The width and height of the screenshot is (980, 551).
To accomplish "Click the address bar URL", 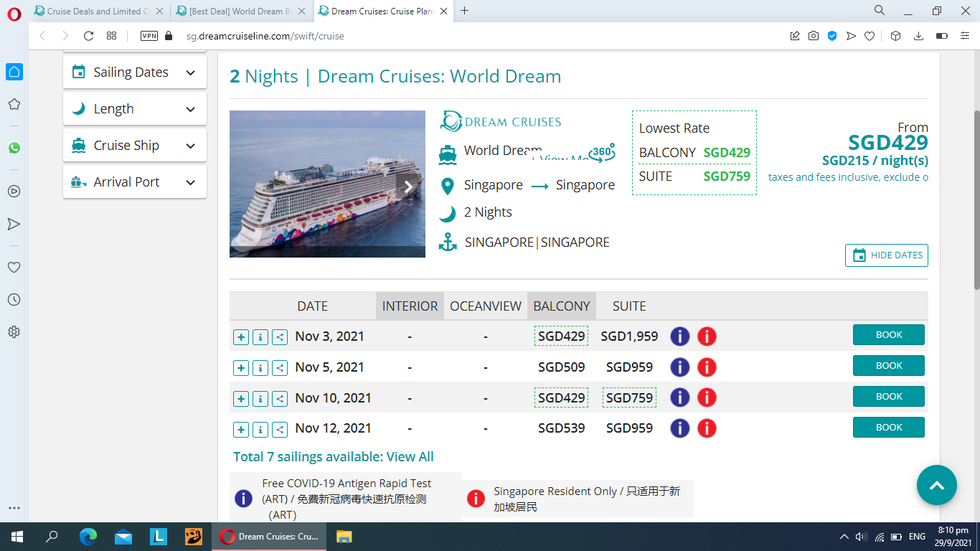I will [x=265, y=36].
